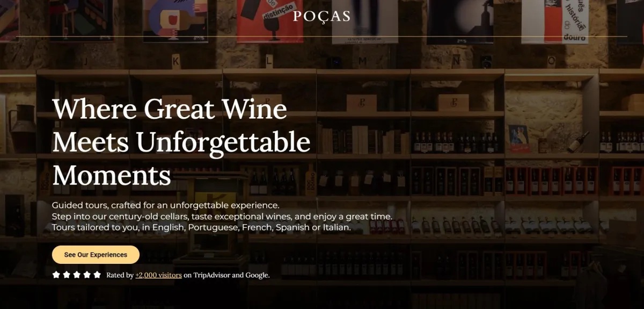Screen dimensions: 644x309
Task: Click the letter O shelf label
Action: (551, 60)
